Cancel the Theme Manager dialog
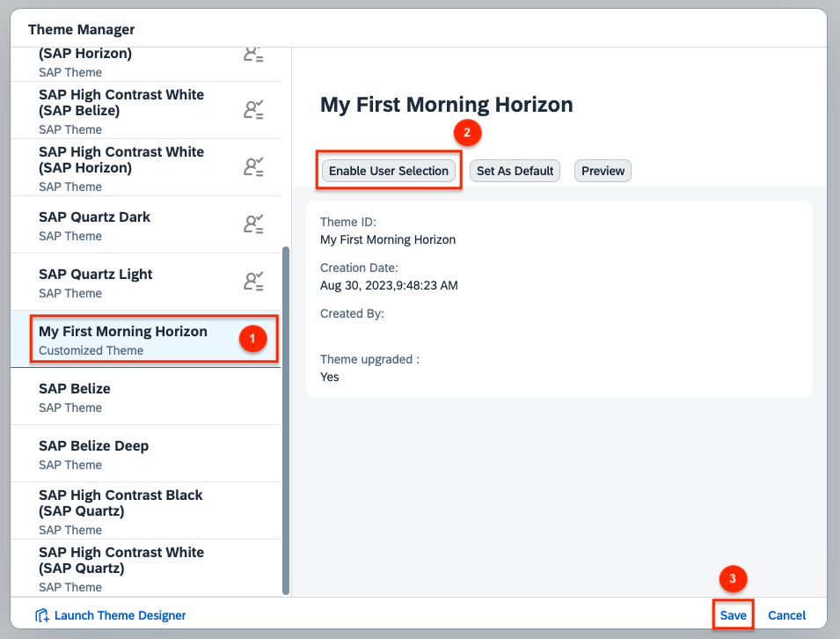 pyautogui.click(x=786, y=615)
